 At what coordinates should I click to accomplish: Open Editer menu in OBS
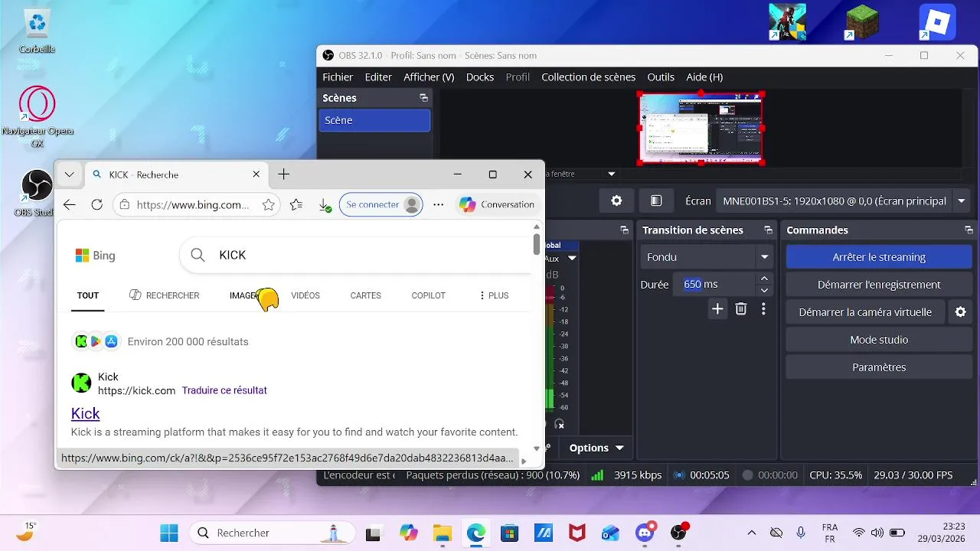click(378, 77)
